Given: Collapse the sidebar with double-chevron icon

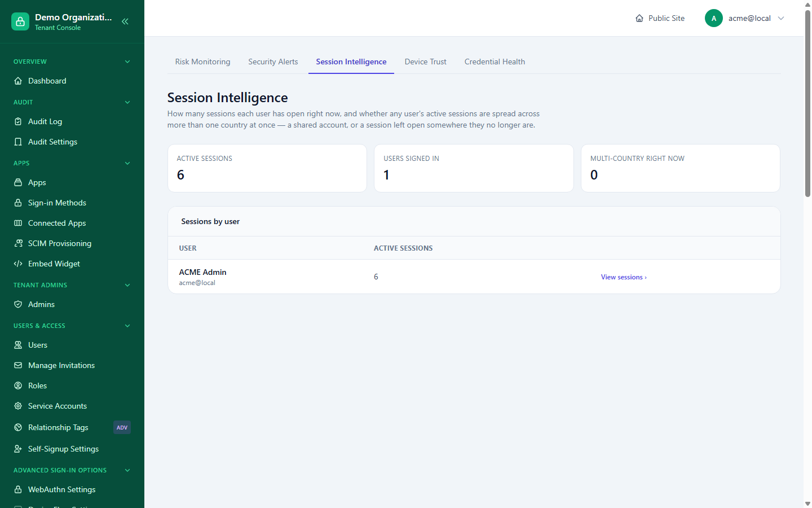Looking at the screenshot, I should 125,21.
